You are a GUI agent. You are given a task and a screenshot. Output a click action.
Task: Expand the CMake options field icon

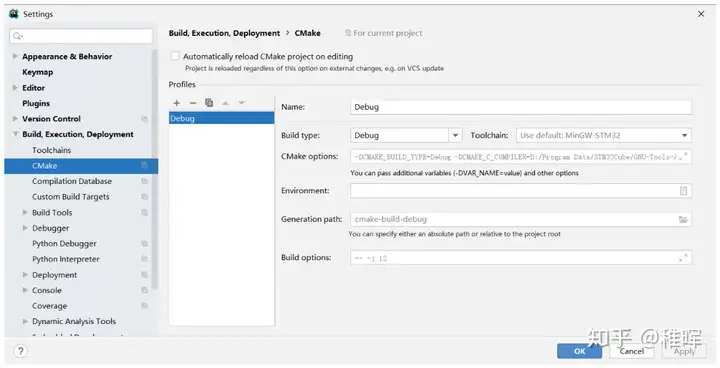tap(684, 157)
